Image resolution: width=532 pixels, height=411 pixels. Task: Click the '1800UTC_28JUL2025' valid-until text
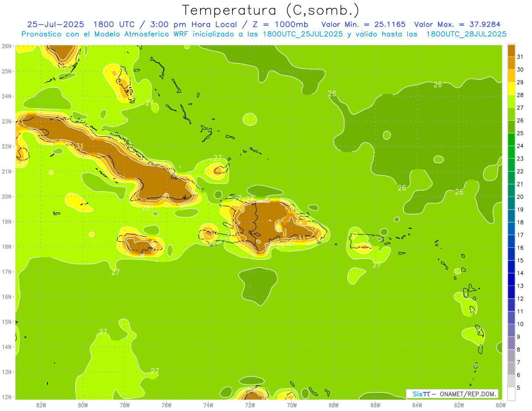pyautogui.click(x=466, y=34)
